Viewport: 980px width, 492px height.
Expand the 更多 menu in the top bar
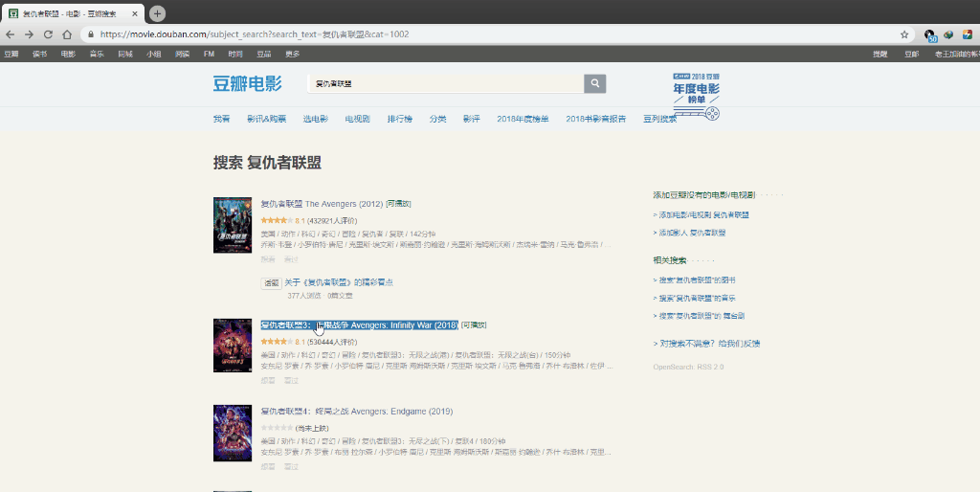[293, 54]
